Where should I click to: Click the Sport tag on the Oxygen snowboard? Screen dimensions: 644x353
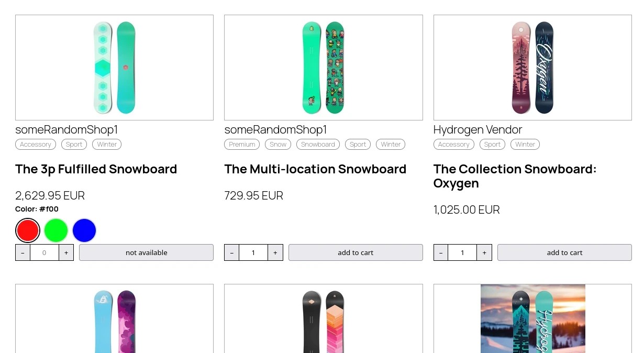click(492, 144)
